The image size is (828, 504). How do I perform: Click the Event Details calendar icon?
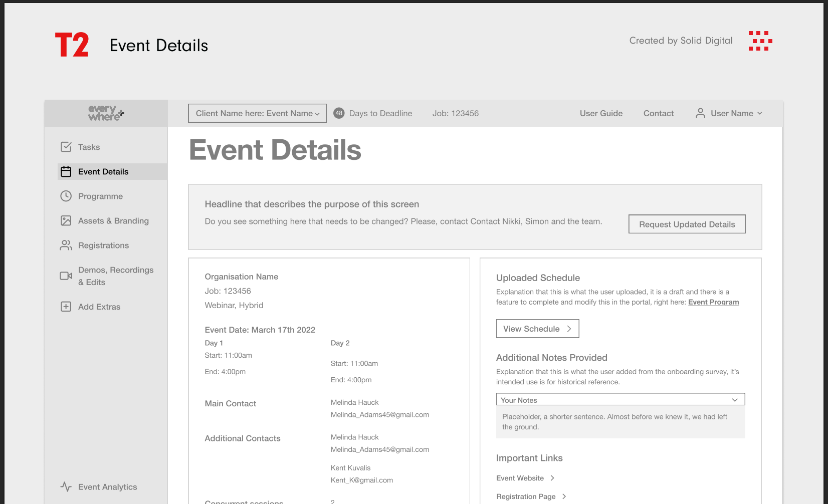(66, 172)
